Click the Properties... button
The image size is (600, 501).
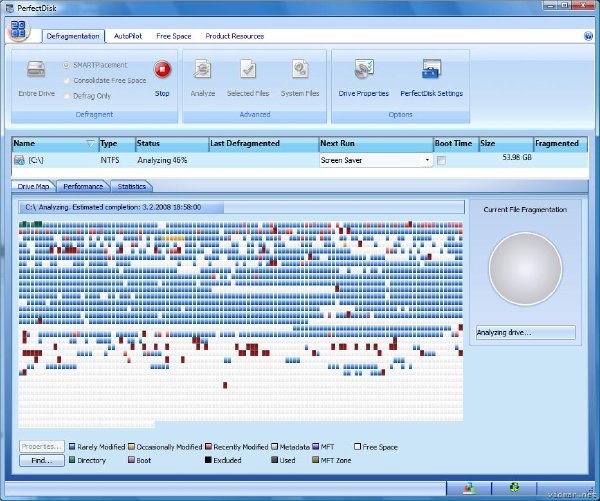[x=42, y=446]
